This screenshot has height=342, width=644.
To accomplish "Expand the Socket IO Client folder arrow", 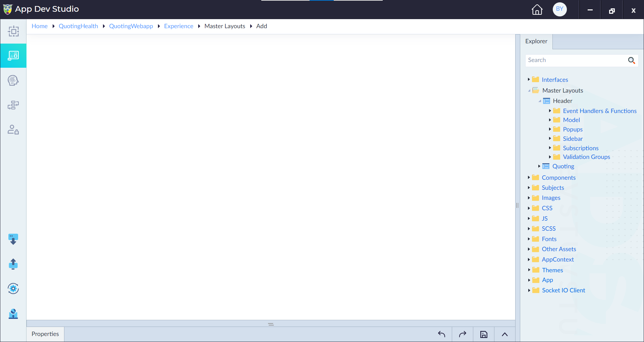I will (529, 290).
